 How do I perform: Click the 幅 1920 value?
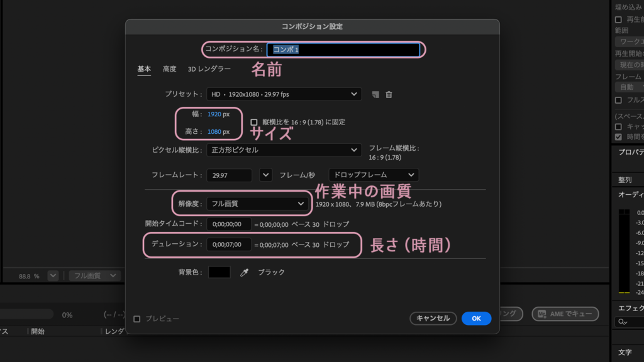(214, 114)
